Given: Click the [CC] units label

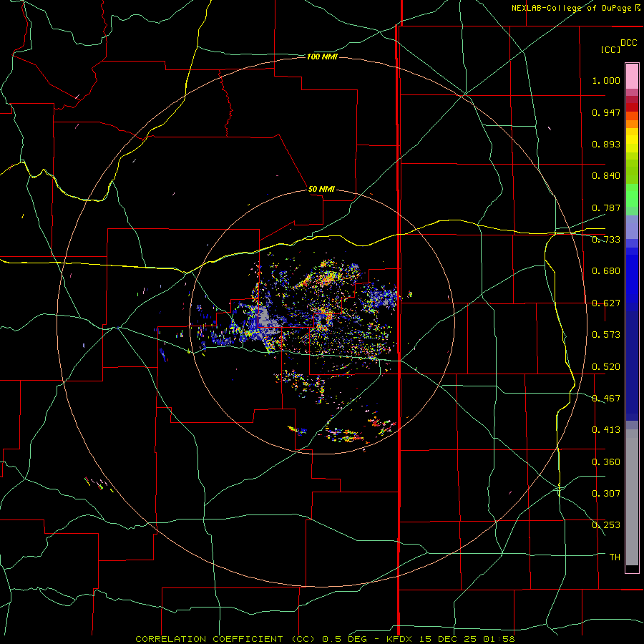Looking at the screenshot, I should pos(610,49).
